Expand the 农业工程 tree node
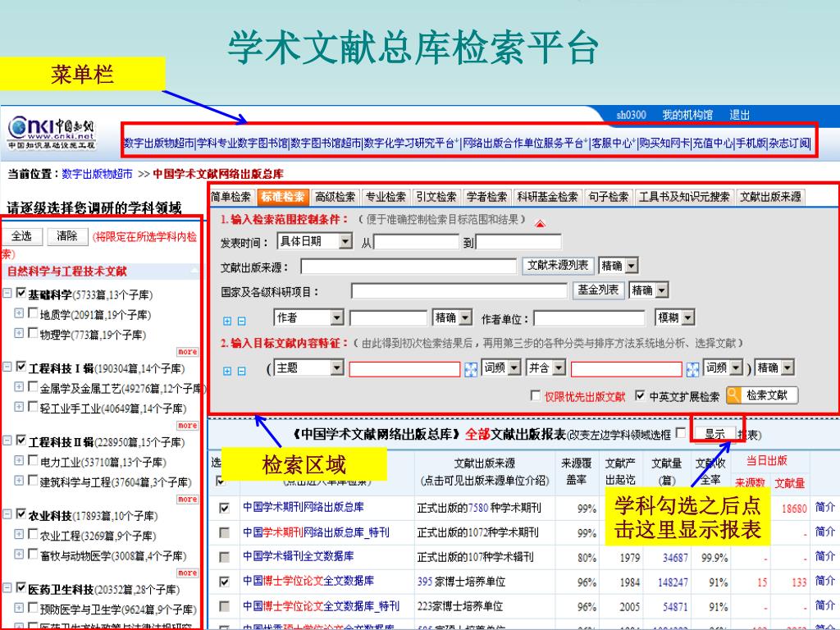The height and width of the screenshot is (630, 840). 19,534
